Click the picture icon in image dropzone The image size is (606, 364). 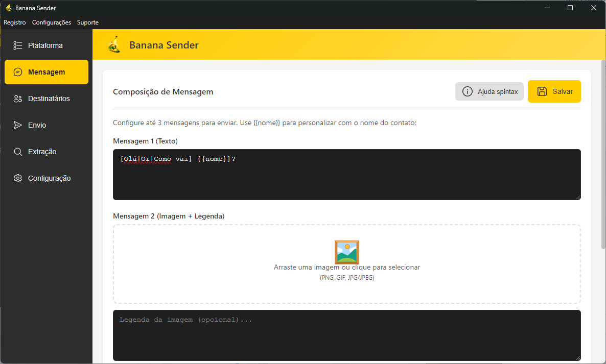tap(346, 252)
